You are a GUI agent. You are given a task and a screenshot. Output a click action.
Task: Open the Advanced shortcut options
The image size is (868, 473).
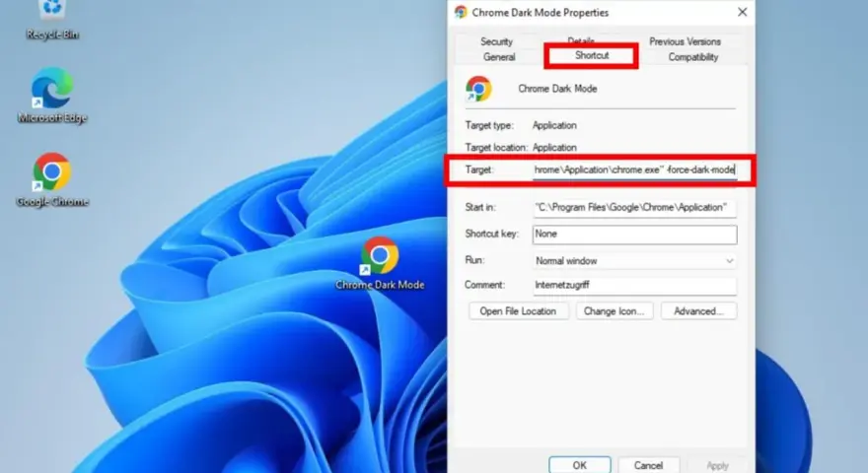698,311
